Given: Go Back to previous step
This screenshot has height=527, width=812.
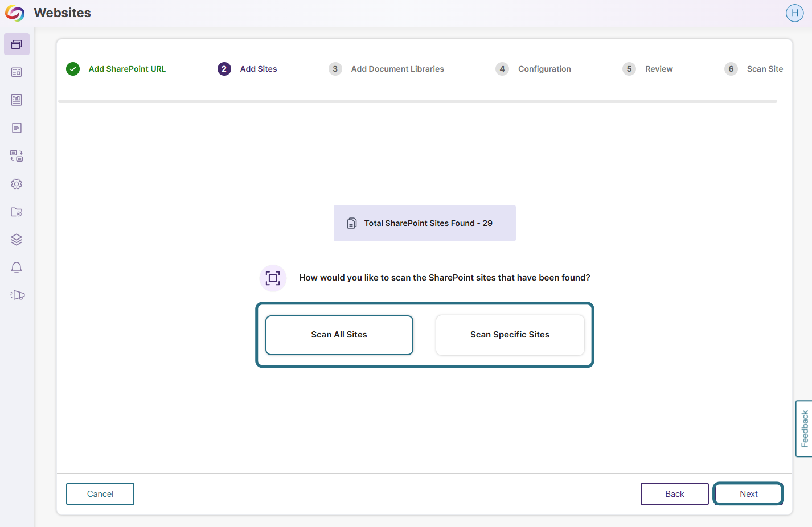Looking at the screenshot, I should tap(674, 494).
